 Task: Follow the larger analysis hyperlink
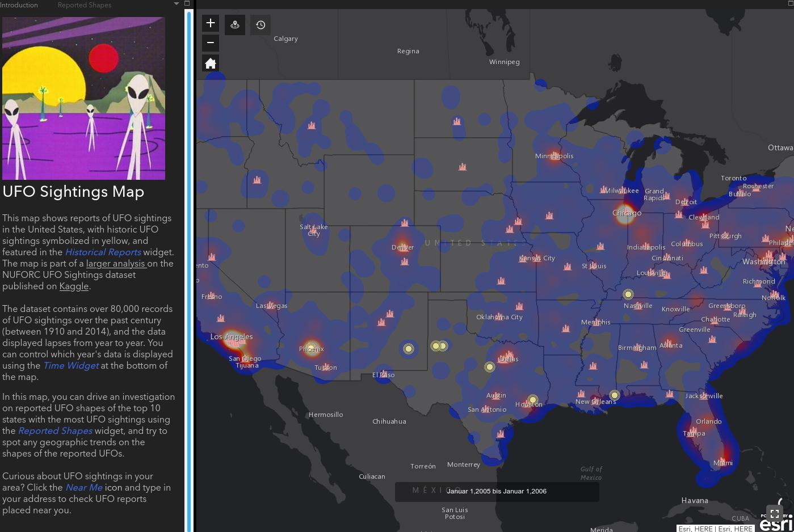coord(116,263)
